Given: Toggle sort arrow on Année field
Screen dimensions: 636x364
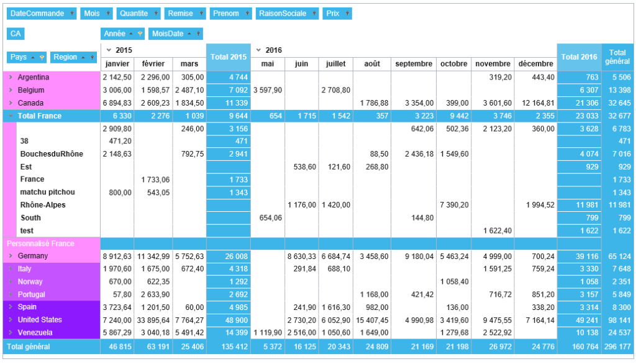Looking at the screenshot, I should click(131, 34).
